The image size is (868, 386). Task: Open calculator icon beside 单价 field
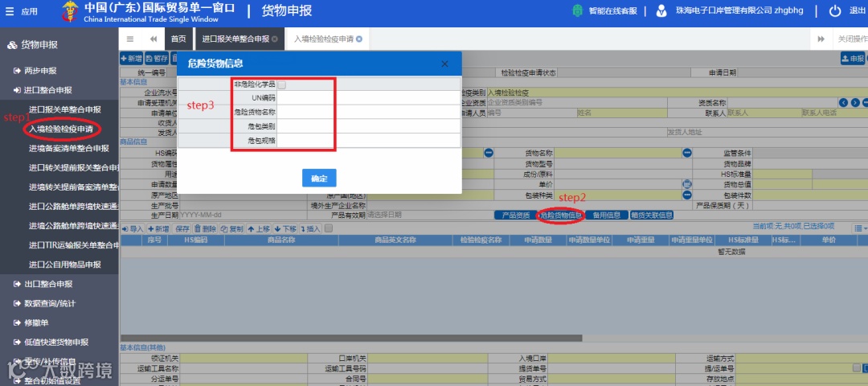pos(687,184)
